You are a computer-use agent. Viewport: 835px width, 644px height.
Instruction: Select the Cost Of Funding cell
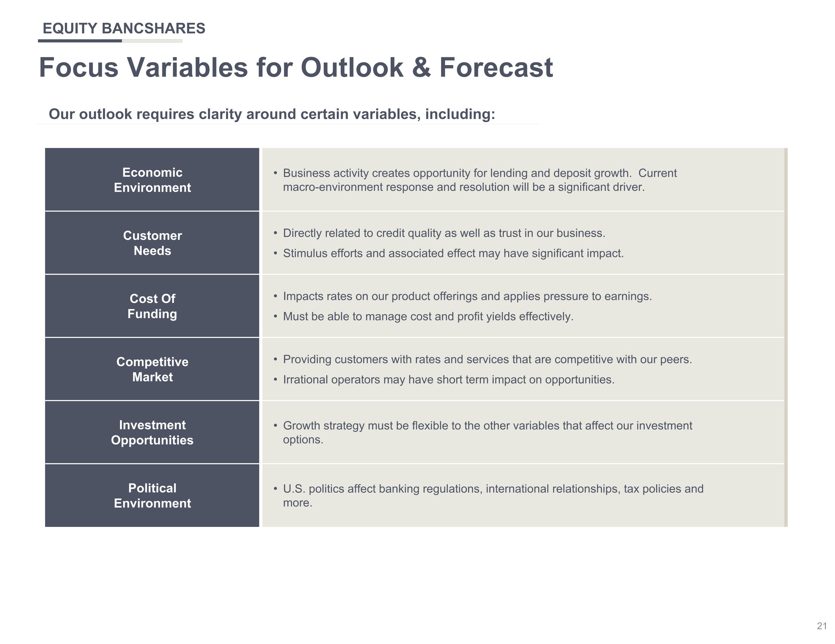point(152,306)
